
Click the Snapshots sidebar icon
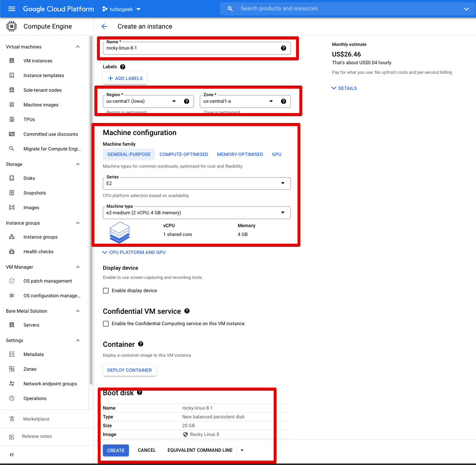(x=12, y=193)
